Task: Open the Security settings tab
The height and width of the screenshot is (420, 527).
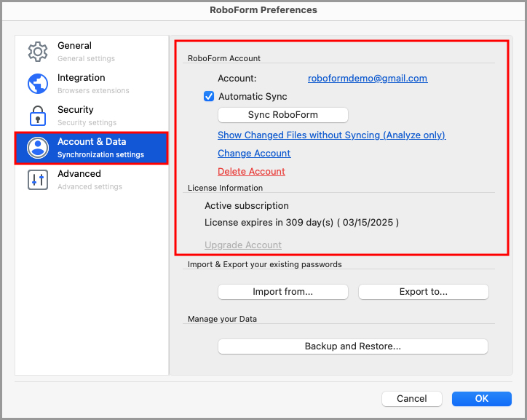Action: [x=92, y=116]
